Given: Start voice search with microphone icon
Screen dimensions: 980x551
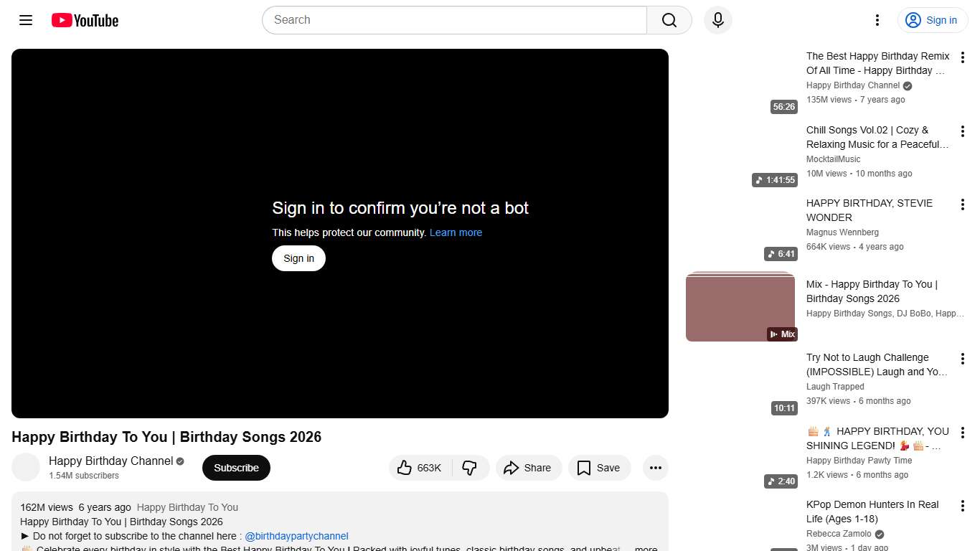Looking at the screenshot, I should tap(717, 20).
